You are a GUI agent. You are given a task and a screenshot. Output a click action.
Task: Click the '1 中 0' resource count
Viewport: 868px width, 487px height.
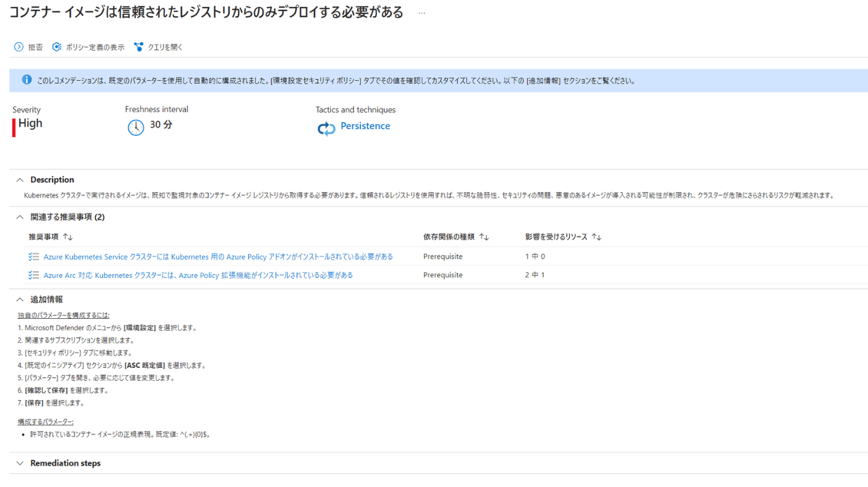coord(535,257)
